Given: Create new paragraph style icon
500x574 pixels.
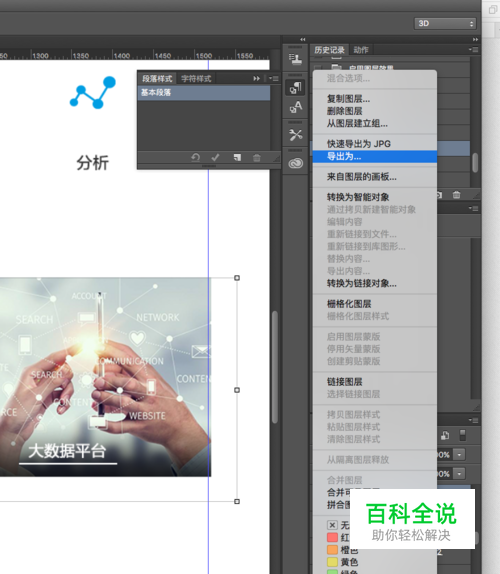Looking at the screenshot, I should click(237, 157).
